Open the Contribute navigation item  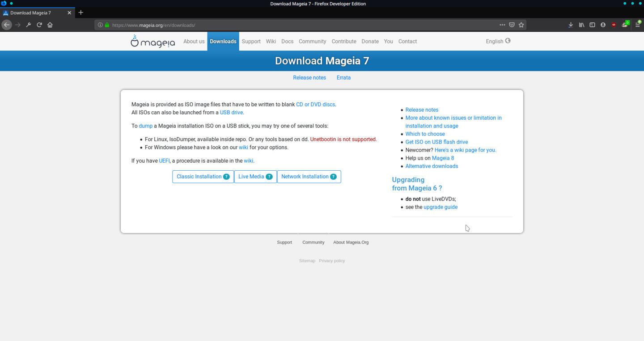(x=344, y=41)
